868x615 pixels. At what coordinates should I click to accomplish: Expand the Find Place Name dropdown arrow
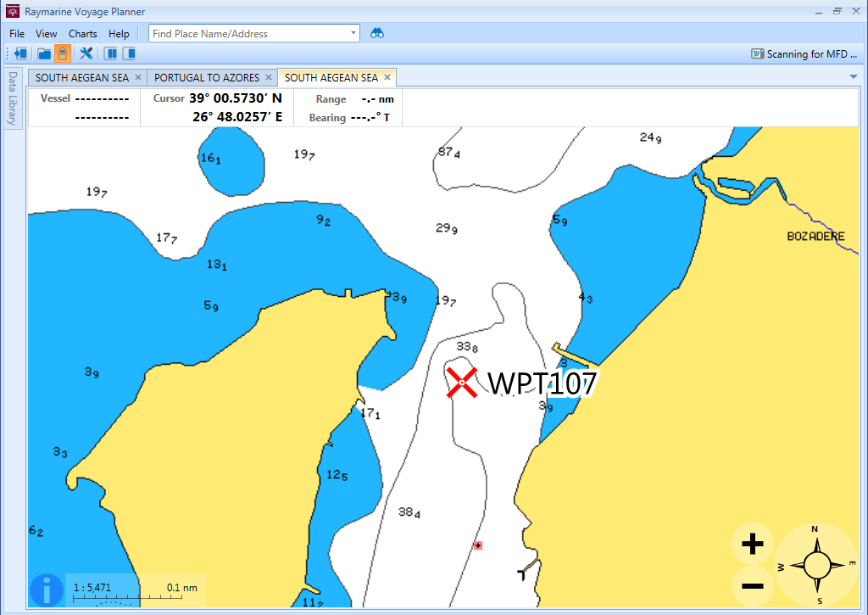point(353,33)
